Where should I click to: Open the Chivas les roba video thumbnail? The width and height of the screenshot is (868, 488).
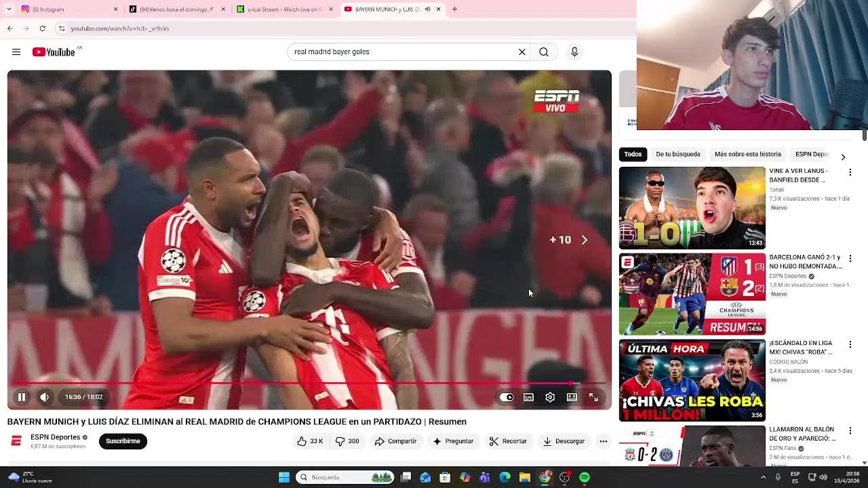tap(692, 380)
